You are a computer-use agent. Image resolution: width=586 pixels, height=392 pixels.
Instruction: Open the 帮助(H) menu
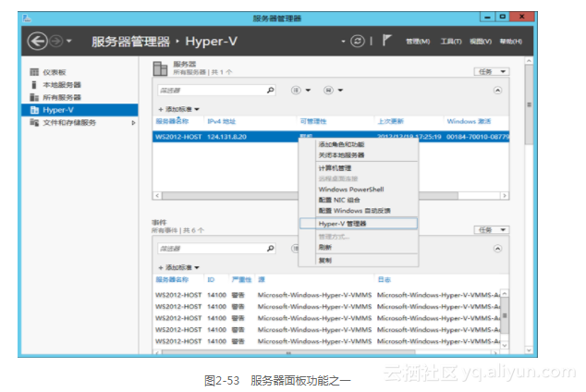(511, 42)
